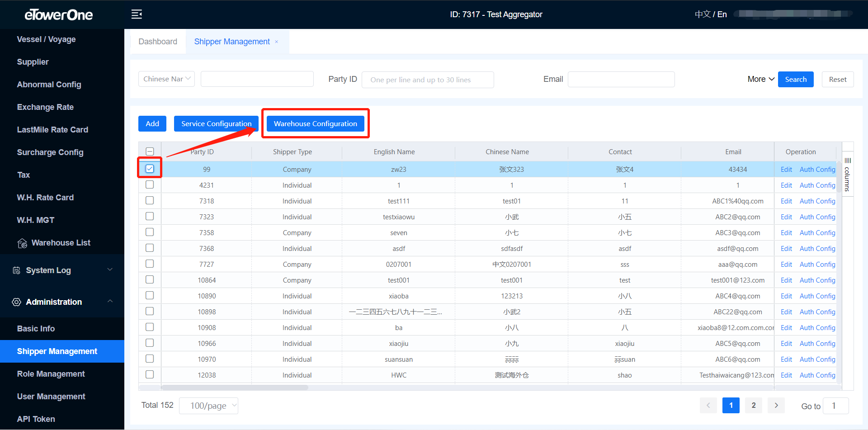Open Role Management in the sidebar
The width and height of the screenshot is (868, 430).
(51, 374)
